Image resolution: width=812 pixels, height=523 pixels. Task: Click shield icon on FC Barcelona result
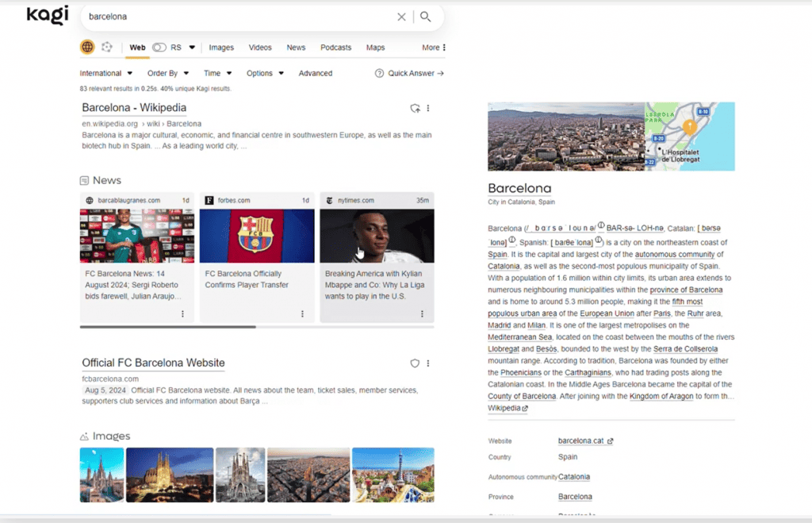(x=415, y=363)
